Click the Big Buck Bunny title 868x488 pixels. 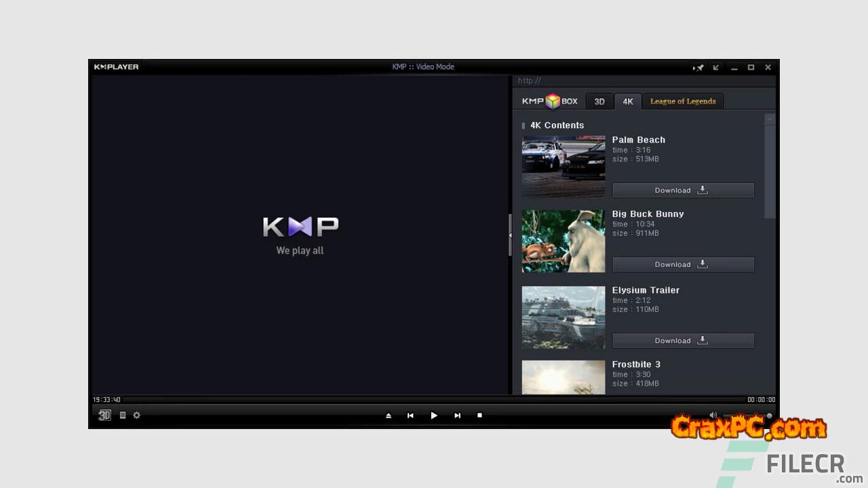(648, 214)
